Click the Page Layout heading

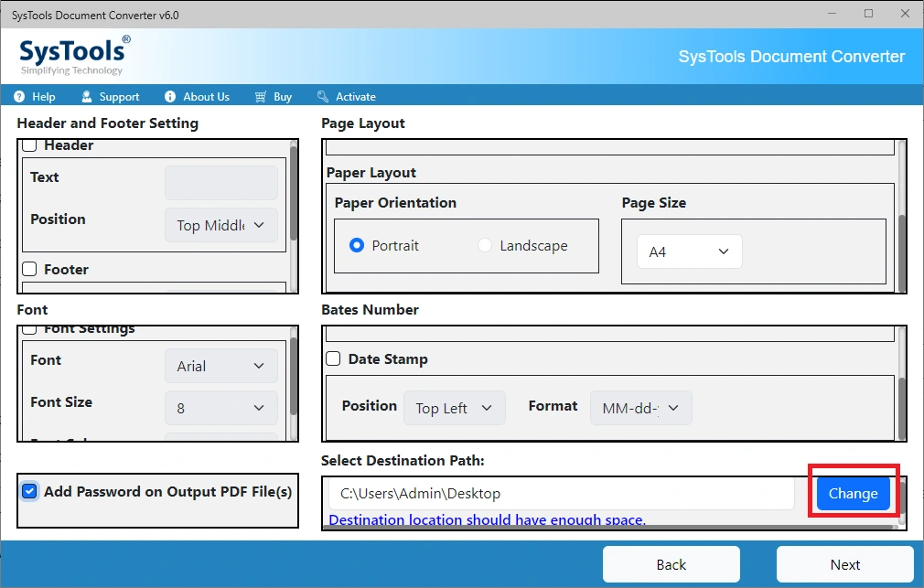point(363,123)
